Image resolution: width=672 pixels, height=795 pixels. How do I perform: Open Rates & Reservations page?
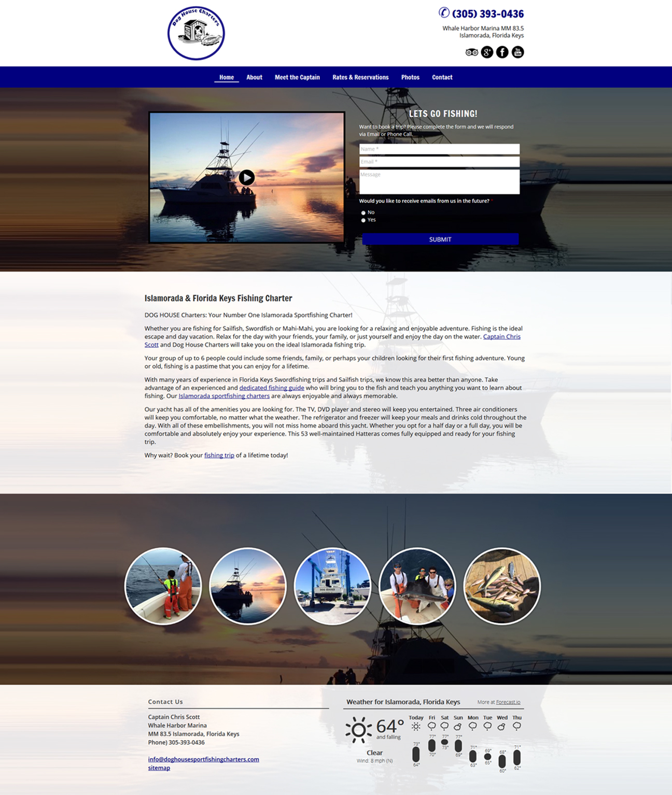(x=360, y=77)
